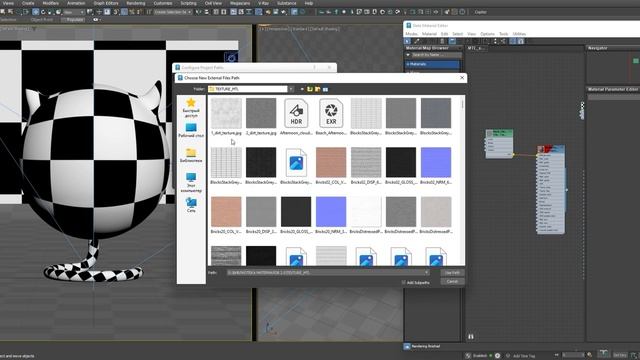The width and height of the screenshot is (640, 360).
Task: Open Material menu in Slate Material Editor
Action: tap(429, 34)
